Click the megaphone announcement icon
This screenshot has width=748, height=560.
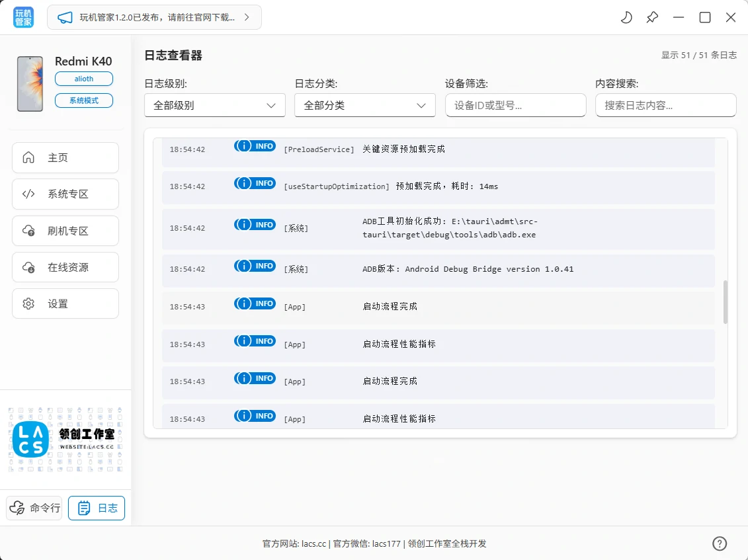[x=64, y=18]
